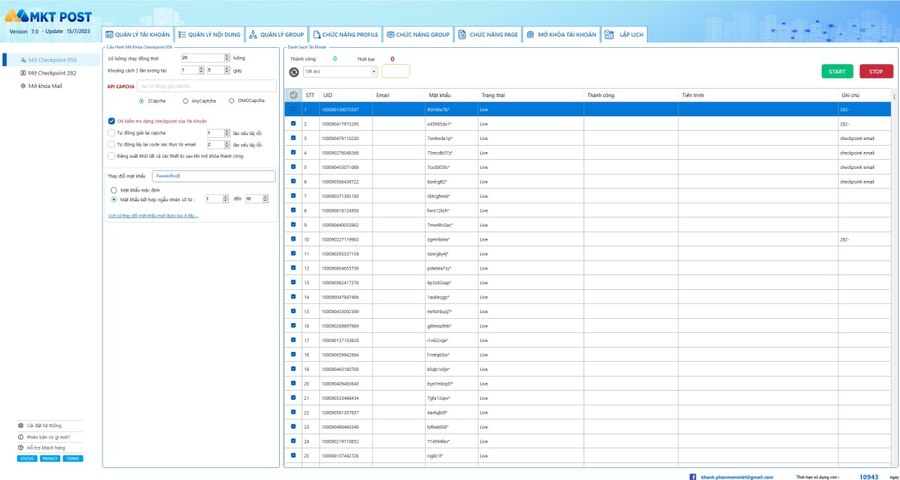Click the Facebook icon in status bar
The image size is (900, 480).
(x=693, y=477)
